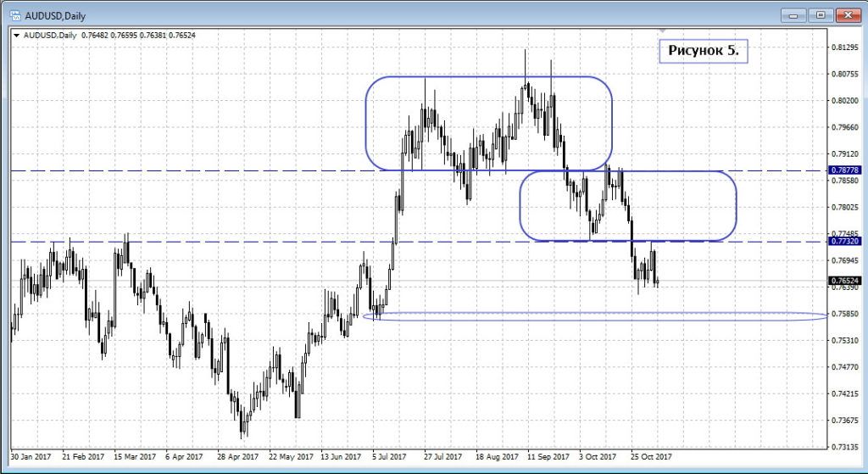Close the AUDUSD,Daily chart window
This screenshot has width=868, height=474.
(848, 14)
